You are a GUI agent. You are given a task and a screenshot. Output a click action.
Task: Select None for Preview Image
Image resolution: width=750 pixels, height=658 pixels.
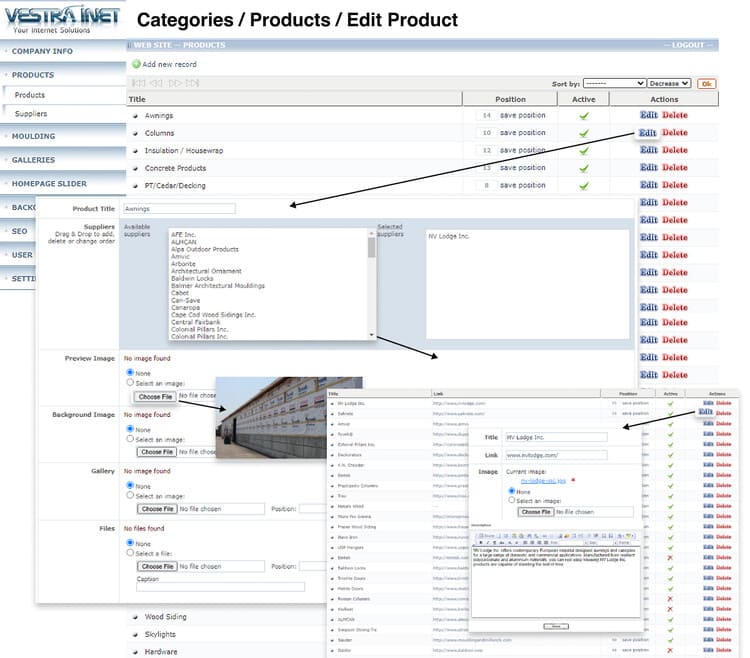pos(130,372)
